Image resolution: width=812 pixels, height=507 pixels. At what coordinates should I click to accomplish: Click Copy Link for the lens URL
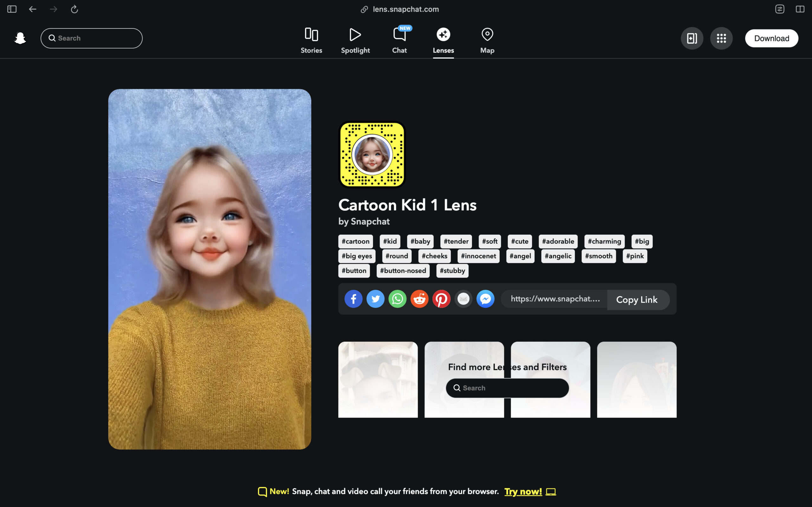[x=637, y=299]
